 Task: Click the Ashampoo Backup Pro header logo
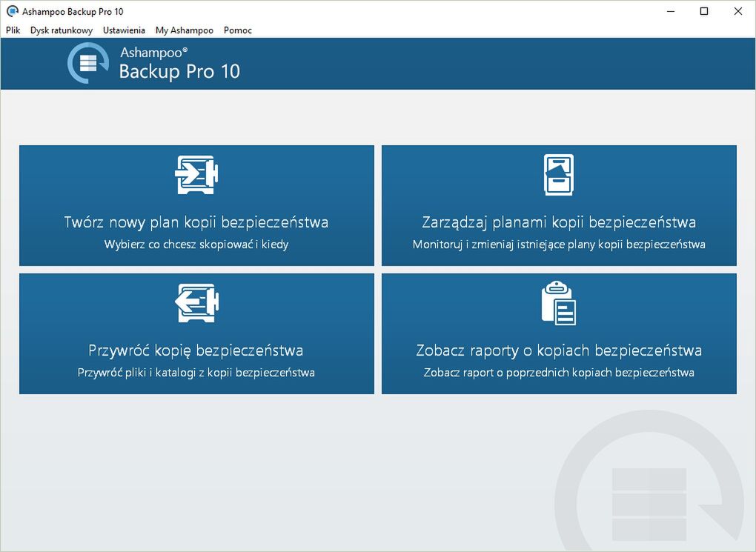88,63
